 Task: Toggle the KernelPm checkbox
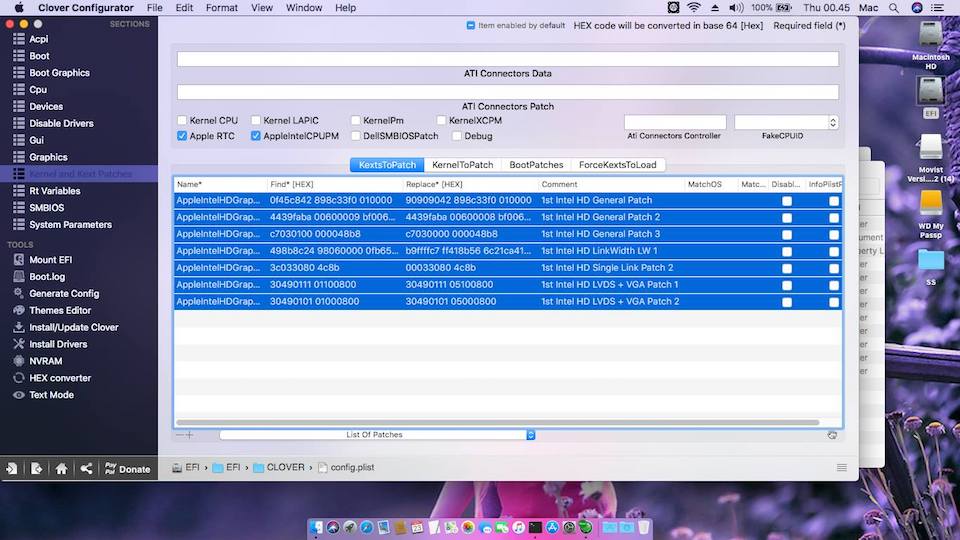click(355, 120)
